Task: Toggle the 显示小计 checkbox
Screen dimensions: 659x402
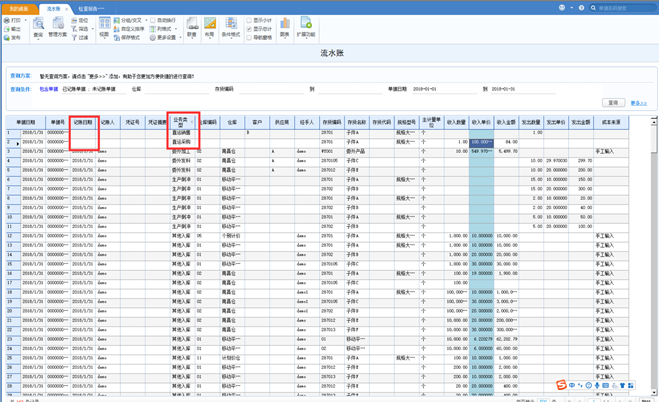Action: [250, 20]
